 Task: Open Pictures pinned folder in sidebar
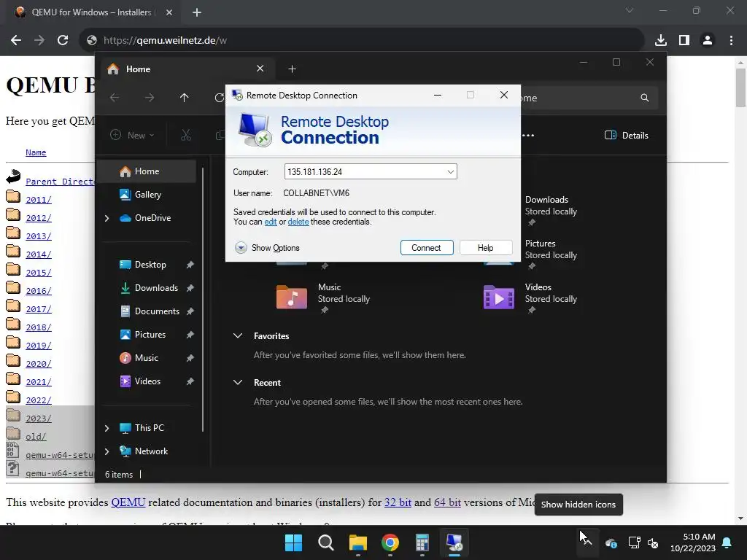150,335
